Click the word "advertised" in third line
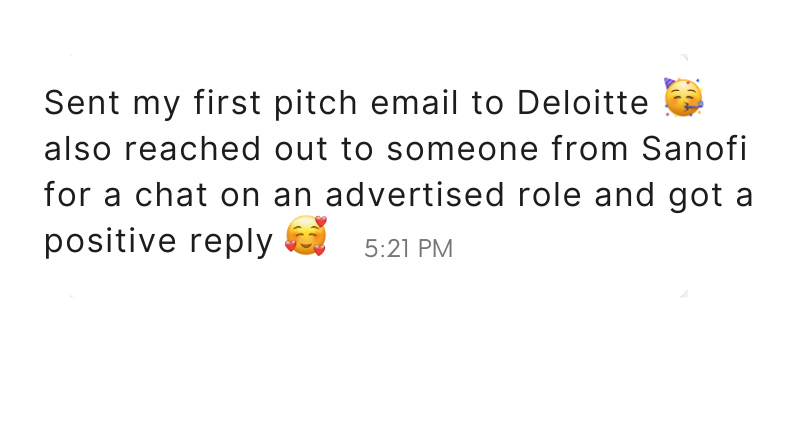The height and width of the screenshot is (436, 792). tap(415, 195)
